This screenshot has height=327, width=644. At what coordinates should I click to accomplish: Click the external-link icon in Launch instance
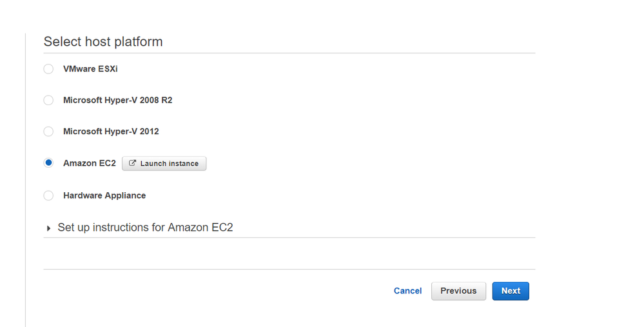[133, 163]
